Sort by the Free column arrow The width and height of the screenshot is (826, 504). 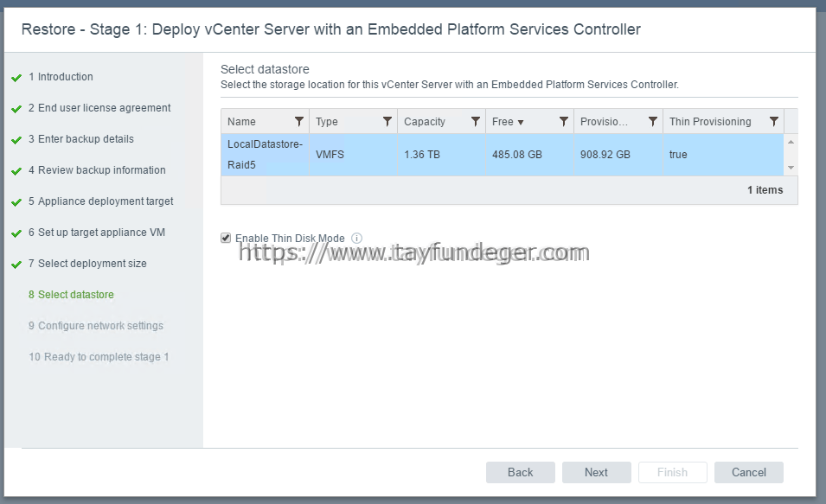[521, 122]
